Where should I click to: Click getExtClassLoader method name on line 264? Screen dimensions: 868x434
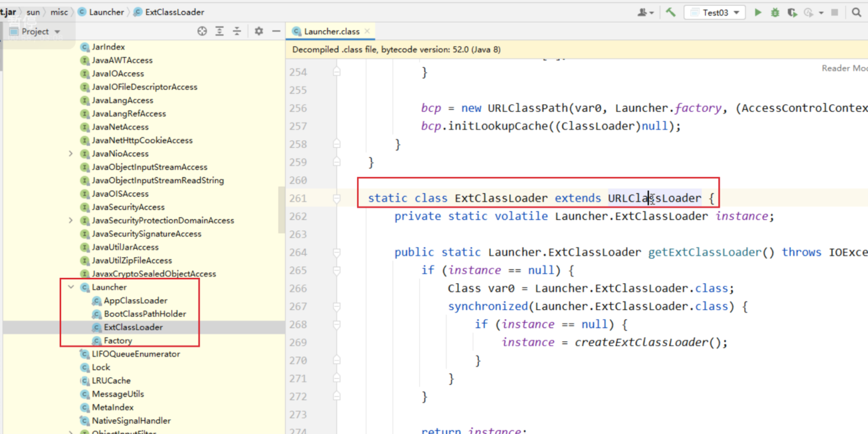click(x=705, y=252)
